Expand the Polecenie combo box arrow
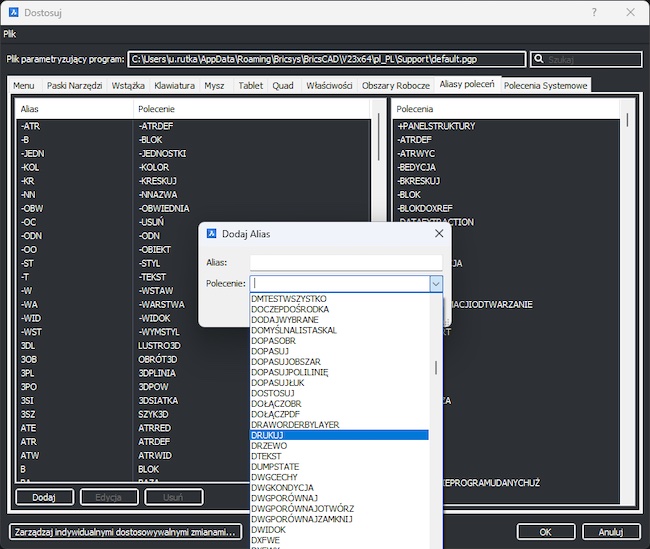The height and width of the screenshot is (549, 650). pyautogui.click(x=435, y=284)
